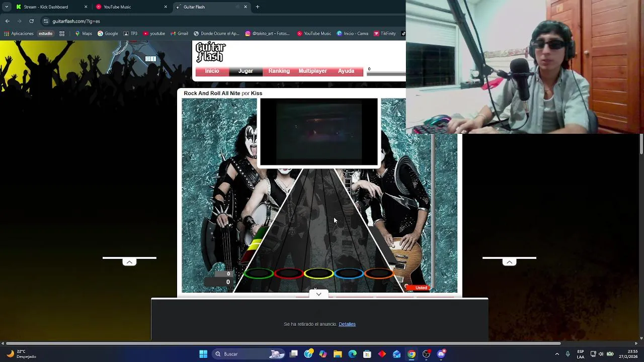Click the yellow fret button

318,274
